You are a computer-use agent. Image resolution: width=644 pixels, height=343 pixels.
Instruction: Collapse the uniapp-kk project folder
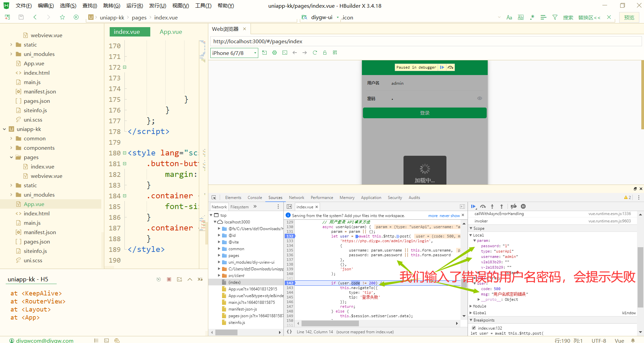tap(4, 129)
